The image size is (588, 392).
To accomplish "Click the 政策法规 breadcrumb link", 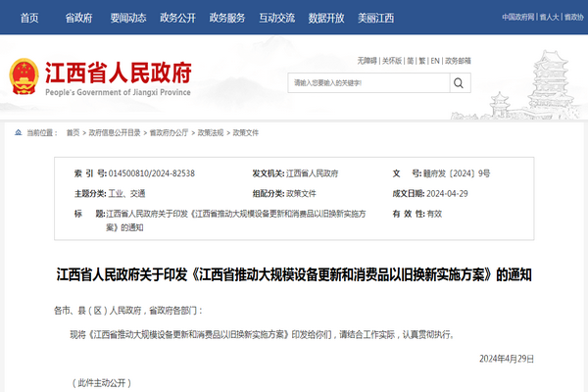I will [x=211, y=131].
